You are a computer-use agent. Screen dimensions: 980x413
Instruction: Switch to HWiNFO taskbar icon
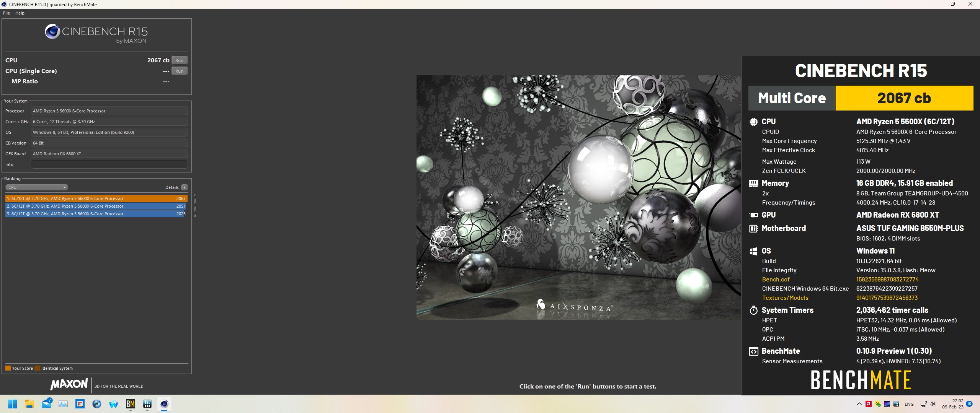(x=147, y=404)
